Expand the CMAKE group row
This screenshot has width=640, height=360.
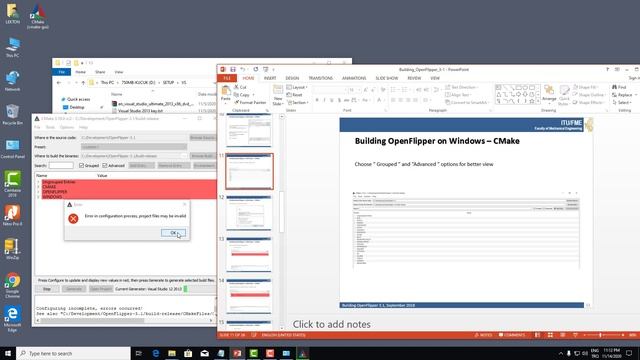click(x=39, y=187)
